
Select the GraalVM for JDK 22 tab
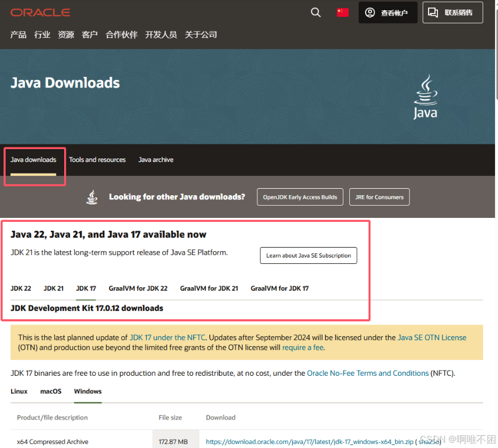click(x=138, y=288)
